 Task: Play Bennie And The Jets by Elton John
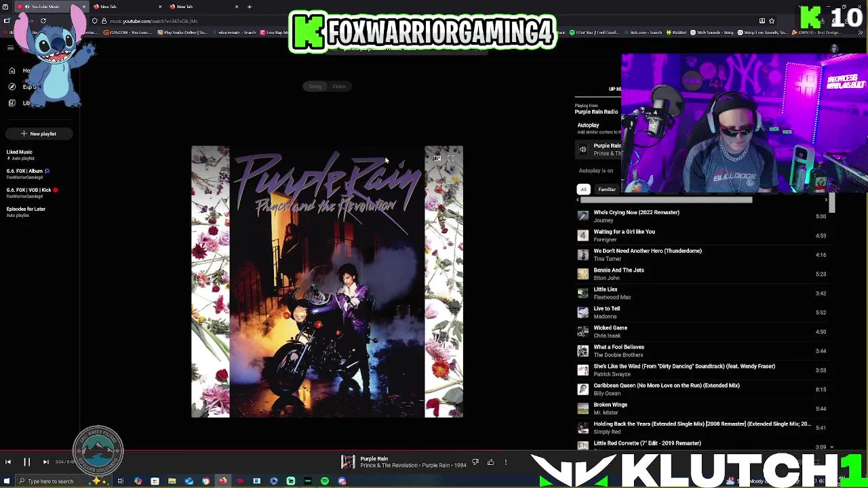701,274
